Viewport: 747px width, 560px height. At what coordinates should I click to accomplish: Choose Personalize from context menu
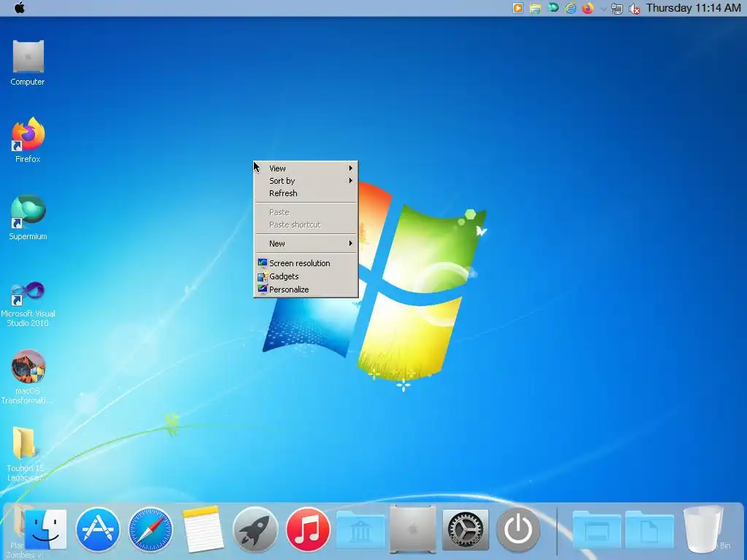[306, 289]
